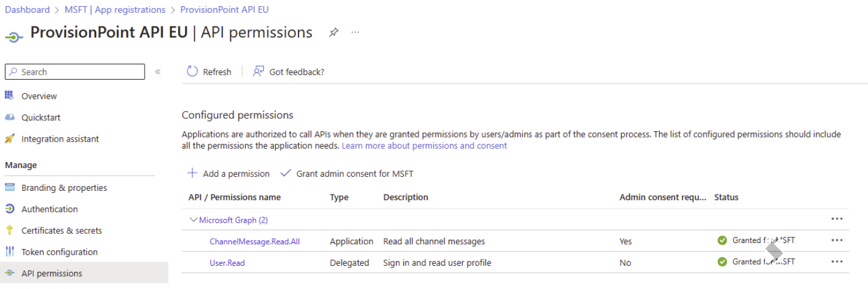868x289 pixels.
Task: Click the Refresh button label
Action: 217,72
